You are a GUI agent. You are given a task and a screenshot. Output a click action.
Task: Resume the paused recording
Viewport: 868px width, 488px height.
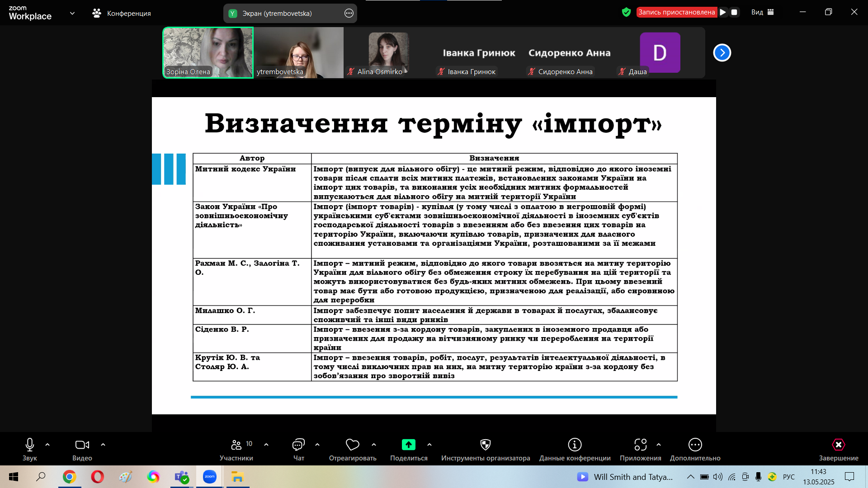[723, 12]
